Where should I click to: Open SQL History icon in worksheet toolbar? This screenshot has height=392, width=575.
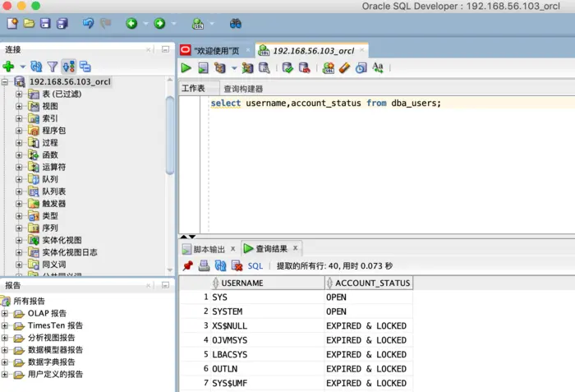[x=361, y=68]
